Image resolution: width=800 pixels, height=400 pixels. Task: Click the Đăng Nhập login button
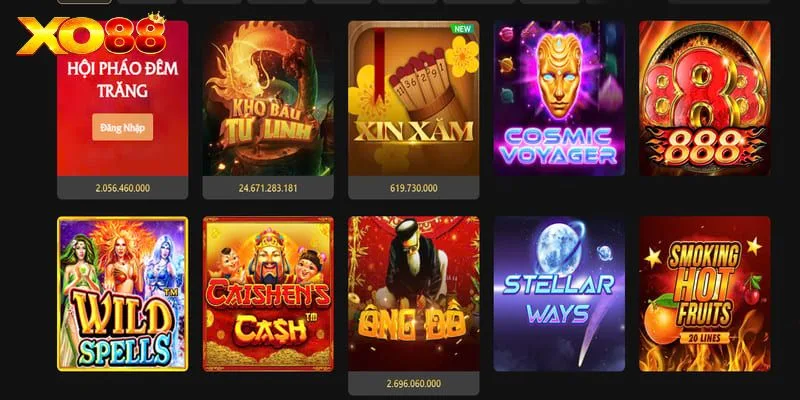(122, 128)
